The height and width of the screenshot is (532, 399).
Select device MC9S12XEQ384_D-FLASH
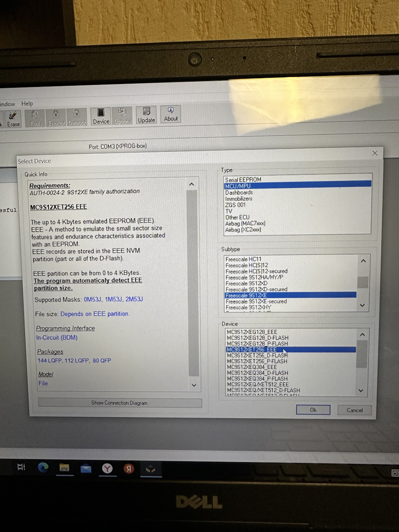pos(291,373)
